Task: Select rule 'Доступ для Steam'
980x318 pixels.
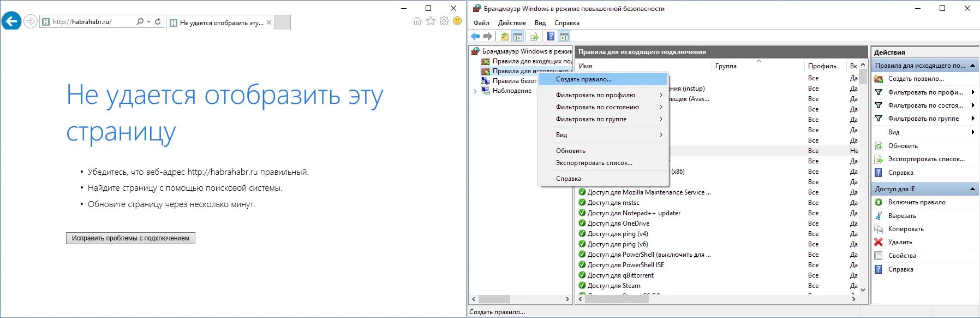Action: (609, 286)
